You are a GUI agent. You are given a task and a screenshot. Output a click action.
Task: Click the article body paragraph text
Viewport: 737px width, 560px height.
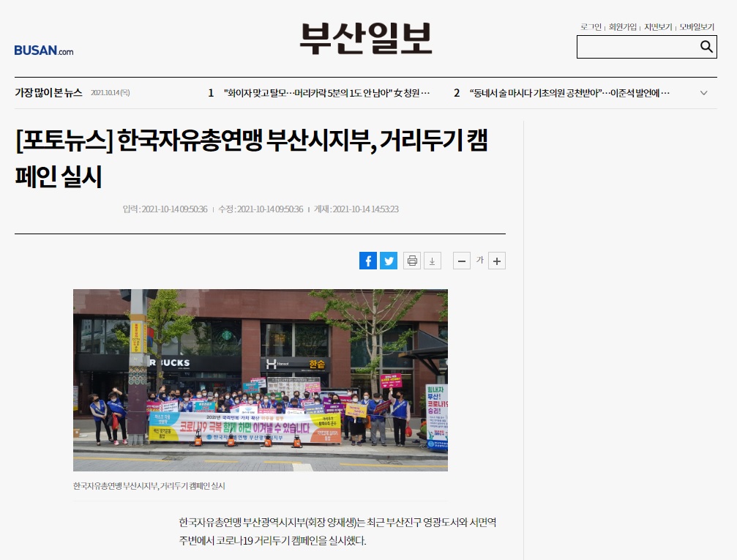337,531
